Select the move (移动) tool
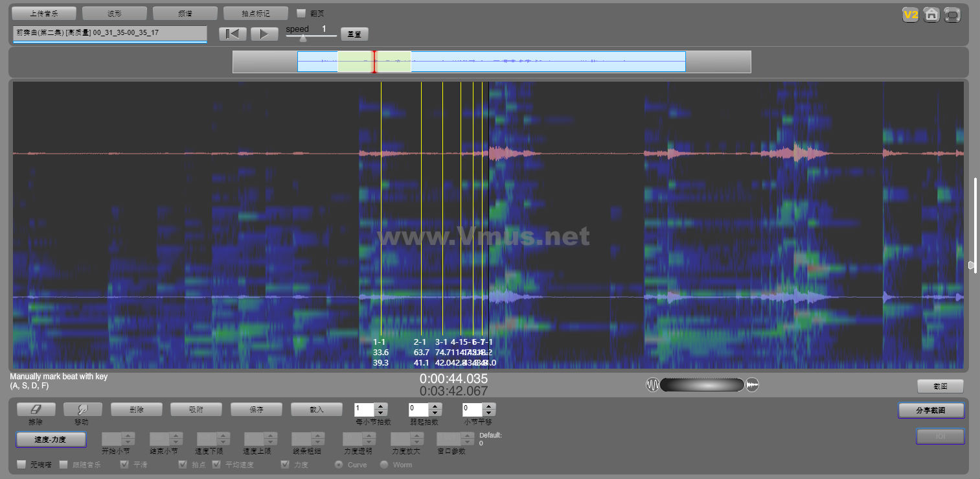 (x=82, y=410)
